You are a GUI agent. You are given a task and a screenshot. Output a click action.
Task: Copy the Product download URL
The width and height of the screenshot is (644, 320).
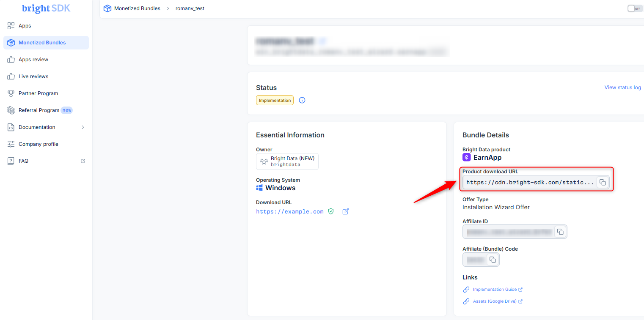point(603,183)
